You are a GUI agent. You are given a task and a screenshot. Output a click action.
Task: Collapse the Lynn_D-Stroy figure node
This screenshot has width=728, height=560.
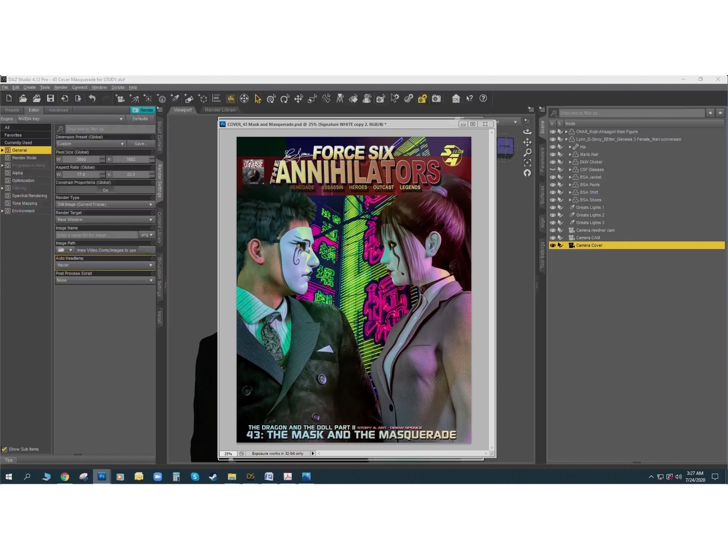click(x=566, y=139)
